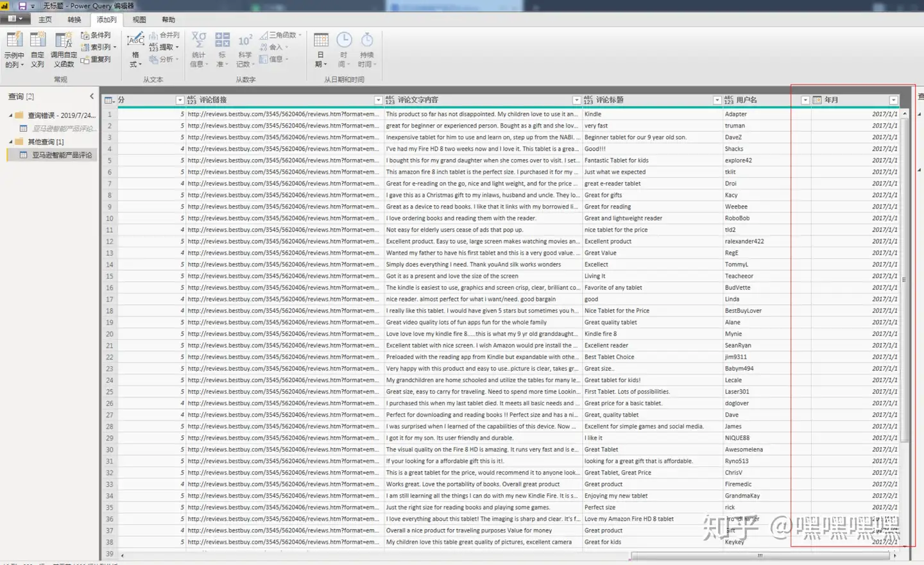Click username cell 'ralexander422'

[767, 241]
